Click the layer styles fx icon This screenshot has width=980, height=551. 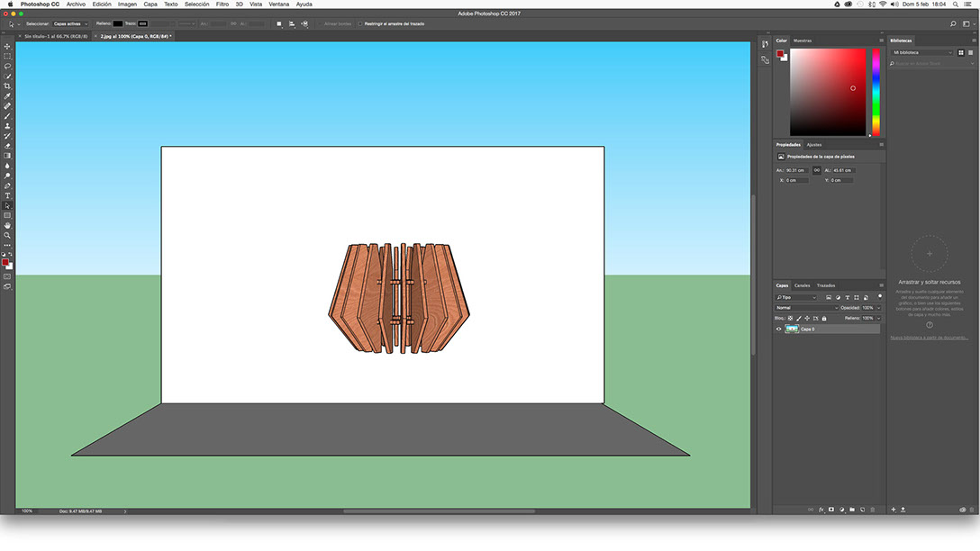point(821,510)
